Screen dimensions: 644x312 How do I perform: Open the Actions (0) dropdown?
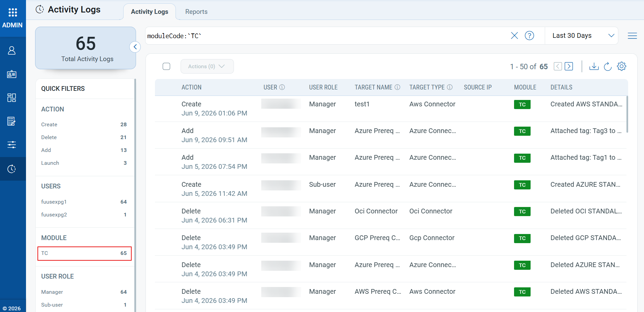click(x=207, y=67)
